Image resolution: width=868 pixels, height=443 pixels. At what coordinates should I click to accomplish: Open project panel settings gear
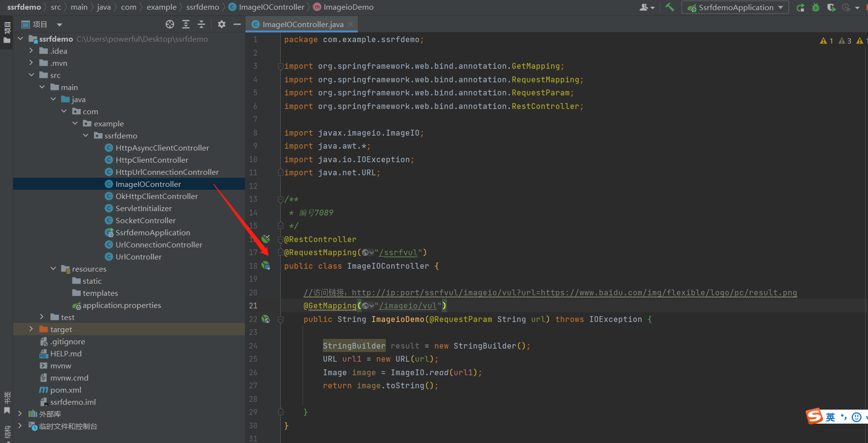click(222, 24)
